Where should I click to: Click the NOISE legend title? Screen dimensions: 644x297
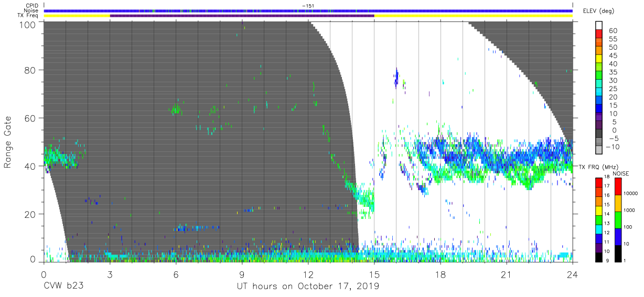tap(621, 174)
